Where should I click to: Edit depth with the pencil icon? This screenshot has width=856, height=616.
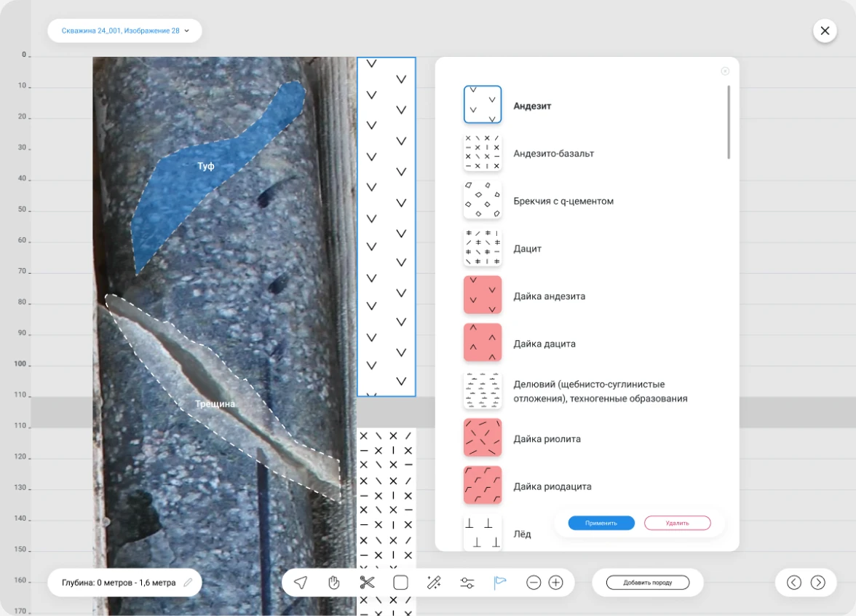(x=188, y=583)
